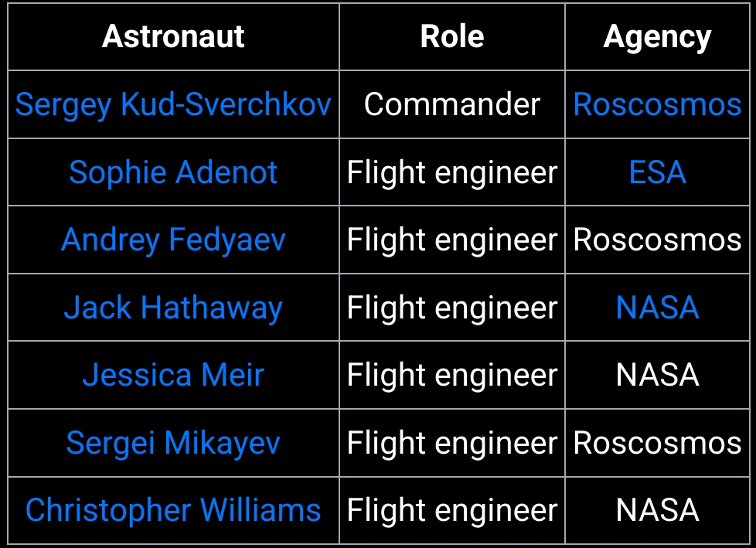The height and width of the screenshot is (548, 756).
Task: Click the Role column header
Action: click(x=451, y=36)
